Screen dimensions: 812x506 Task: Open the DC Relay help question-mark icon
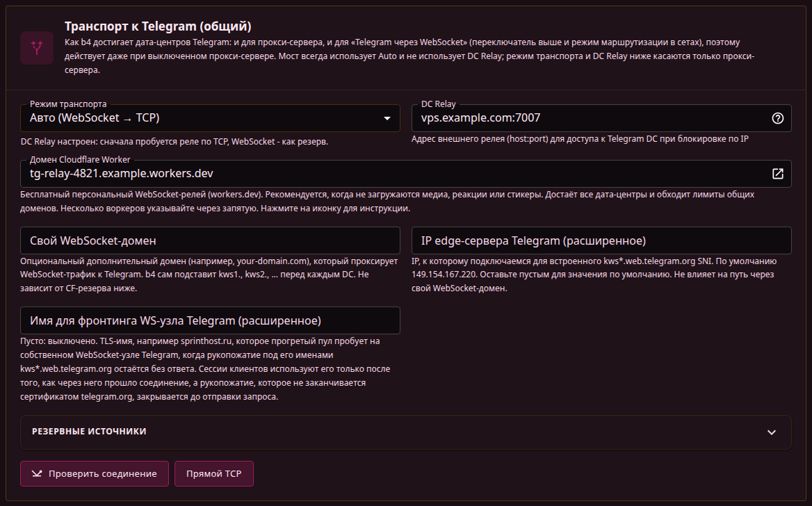coord(777,118)
